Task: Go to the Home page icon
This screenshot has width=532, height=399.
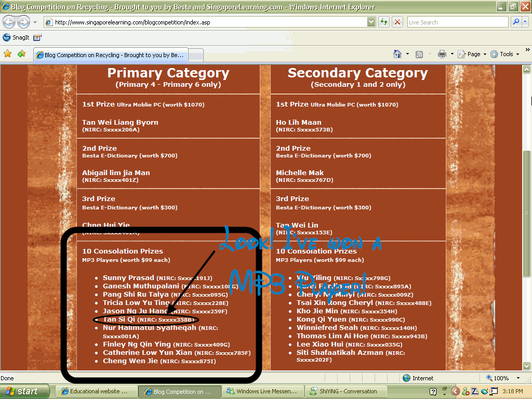Action: [397, 54]
